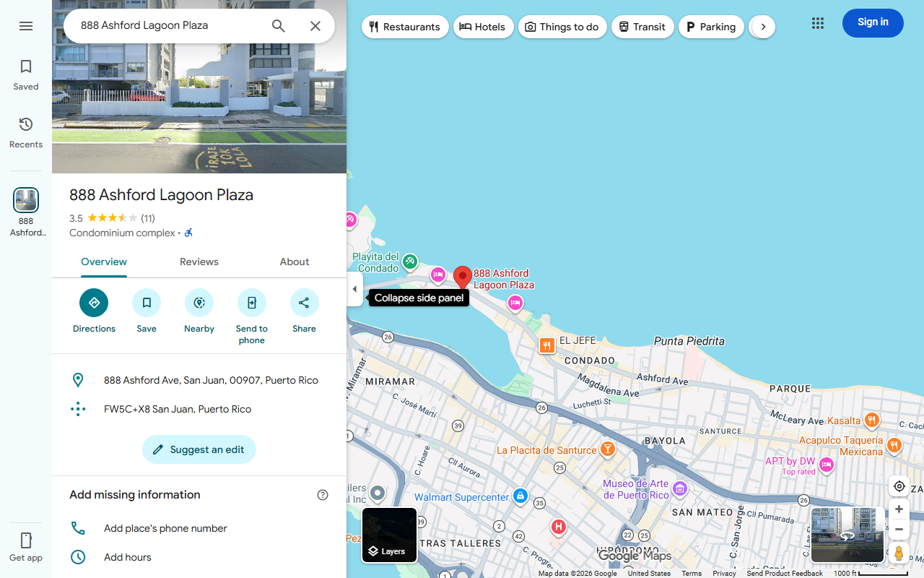Show your location on map
This screenshot has height=578, width=924.
coord(899,486)
